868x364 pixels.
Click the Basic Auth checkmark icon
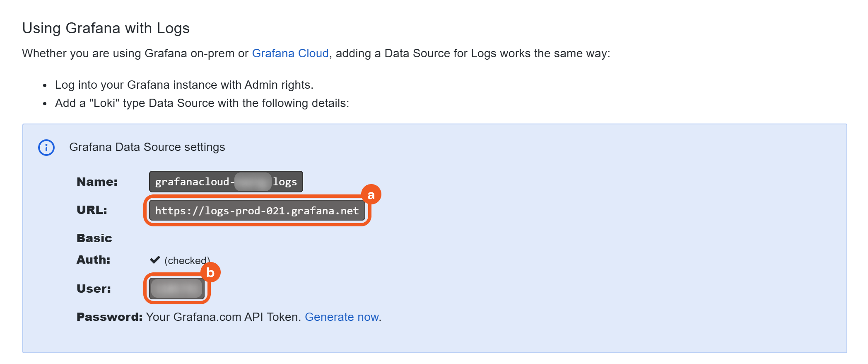155,260
